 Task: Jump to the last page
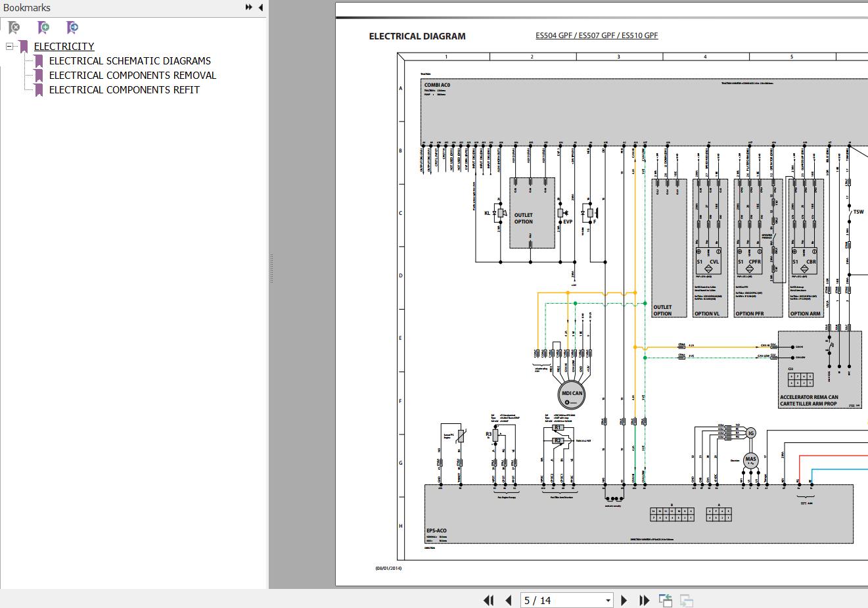point(644,600)
